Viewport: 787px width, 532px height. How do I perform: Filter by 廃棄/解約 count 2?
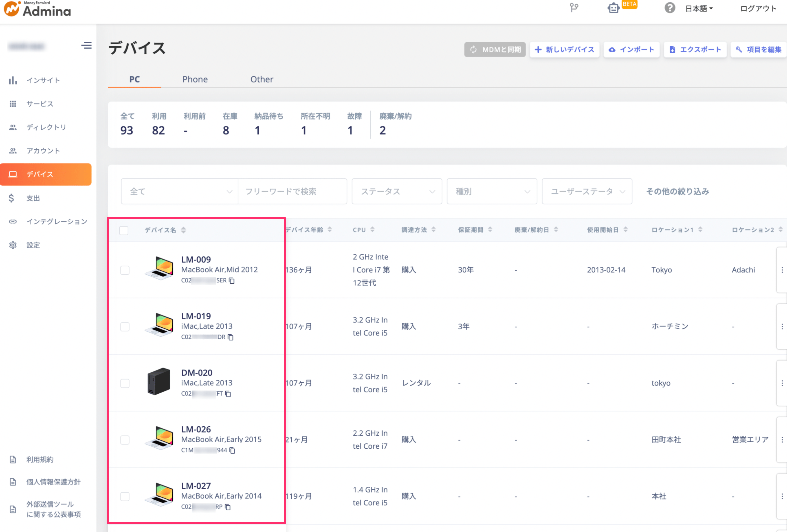click(395, 124)
